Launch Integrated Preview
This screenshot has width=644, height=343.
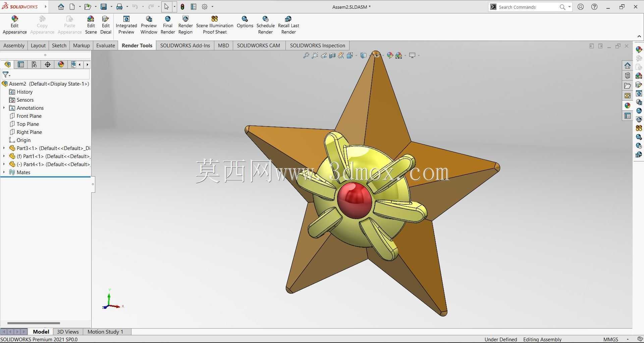[126, 25]
